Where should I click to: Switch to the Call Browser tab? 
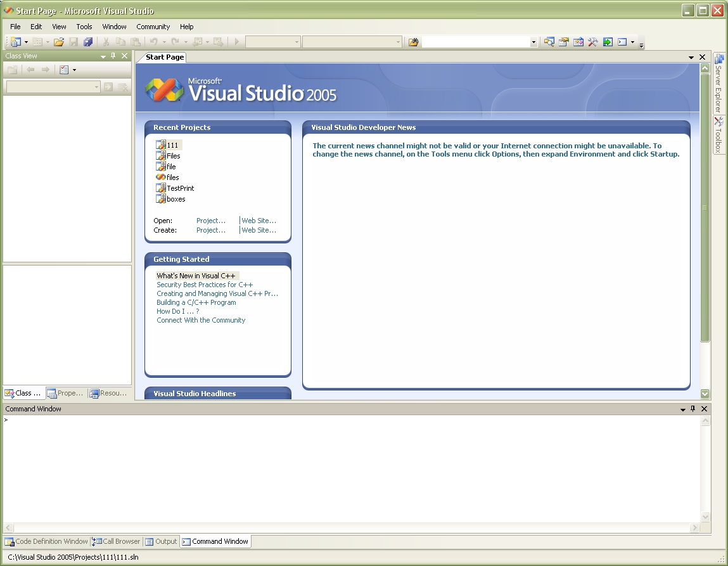tap(116, 541)
